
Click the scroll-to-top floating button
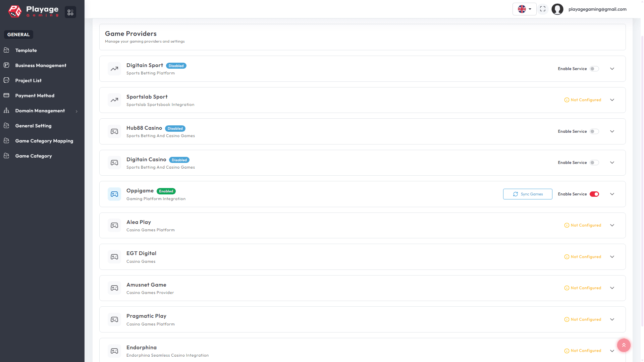click(x=624, y=345)
